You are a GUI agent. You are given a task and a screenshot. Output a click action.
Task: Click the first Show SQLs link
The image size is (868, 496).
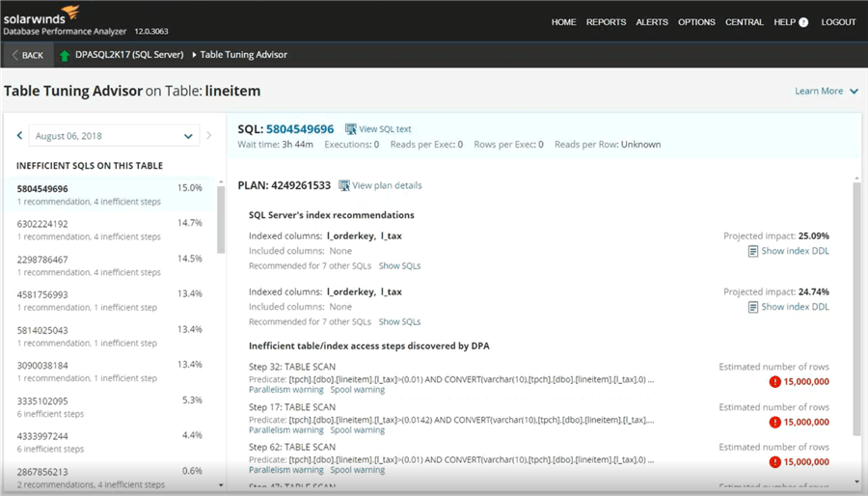(399, 266)
